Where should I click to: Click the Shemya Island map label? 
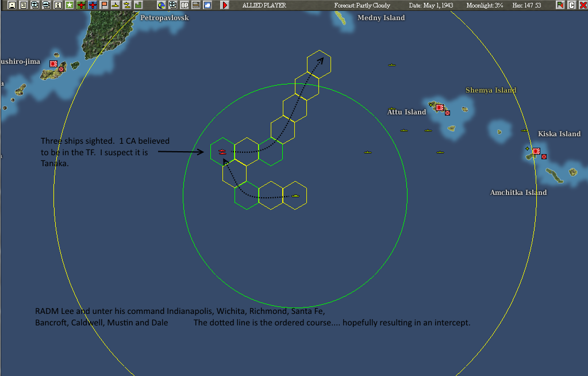point(491,90)
